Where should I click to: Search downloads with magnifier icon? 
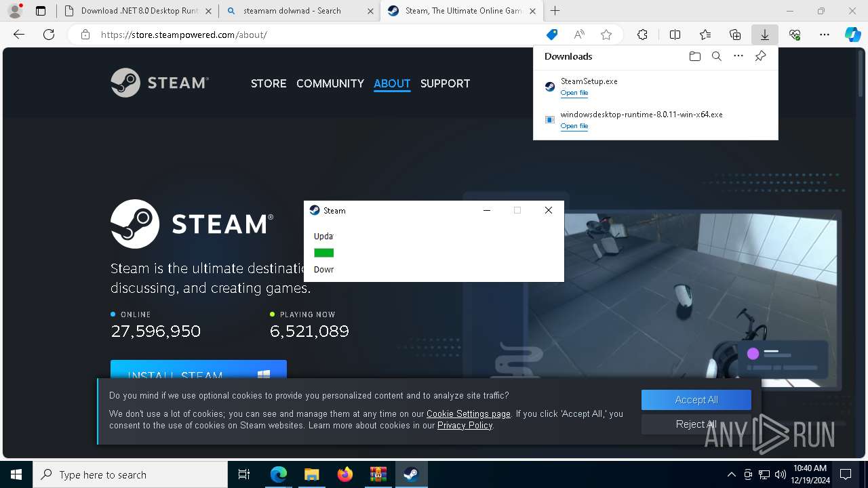tap(716, 56)
